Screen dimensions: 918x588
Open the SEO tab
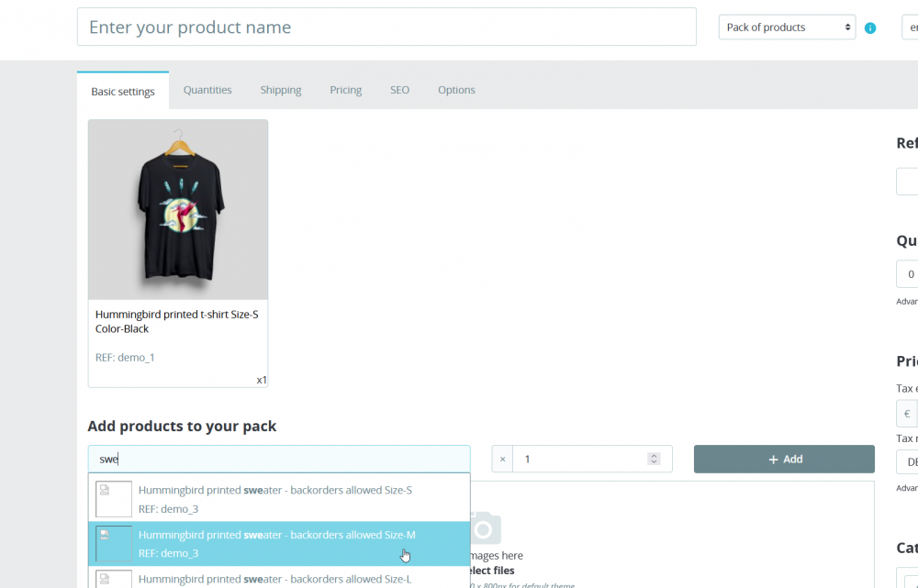point(399,90)
